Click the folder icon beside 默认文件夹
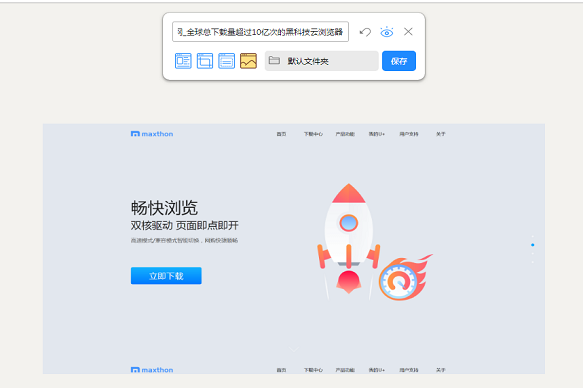The image size is (583, 388). [274, 60]
